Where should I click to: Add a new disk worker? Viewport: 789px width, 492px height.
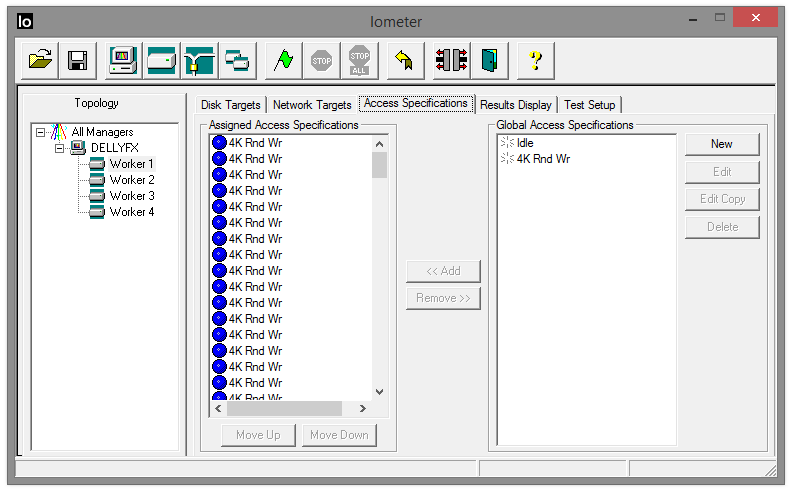(162, 61)
